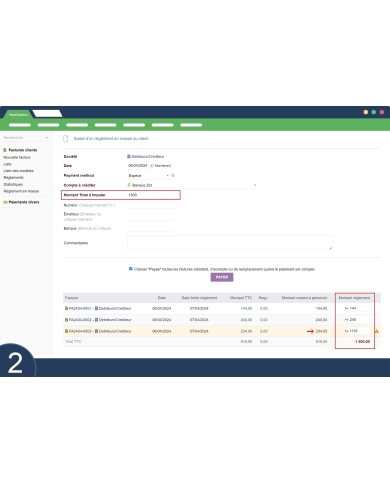Open Statistiques in sidebar
The image size is (390, 484).
pos(13,184)
